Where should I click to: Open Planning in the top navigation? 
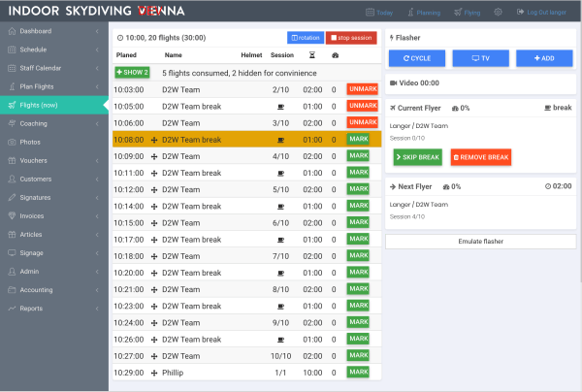424,13
